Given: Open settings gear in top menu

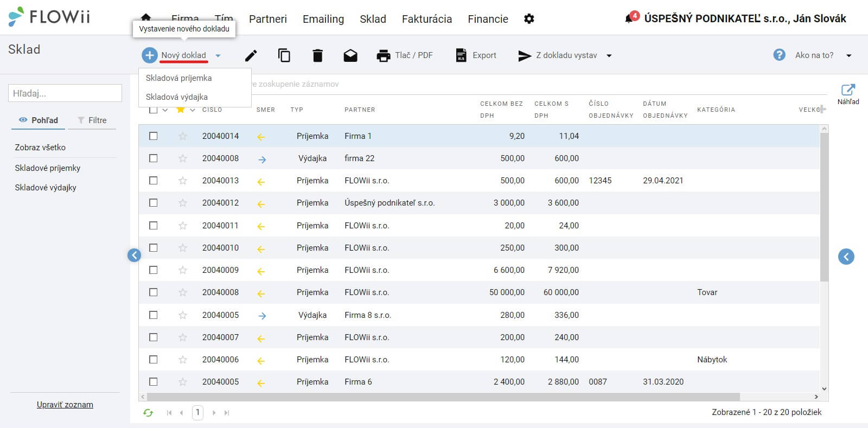Looking at the screenshot, I should pos(529,19).
